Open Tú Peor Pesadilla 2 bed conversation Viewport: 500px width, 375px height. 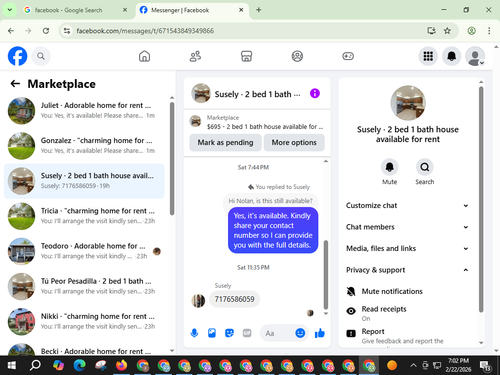click(84, 286)
